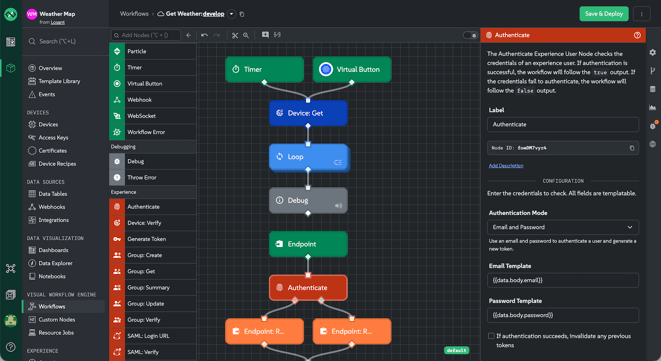
Task: Click the Losant logo at top left
Action: [11, 14]
